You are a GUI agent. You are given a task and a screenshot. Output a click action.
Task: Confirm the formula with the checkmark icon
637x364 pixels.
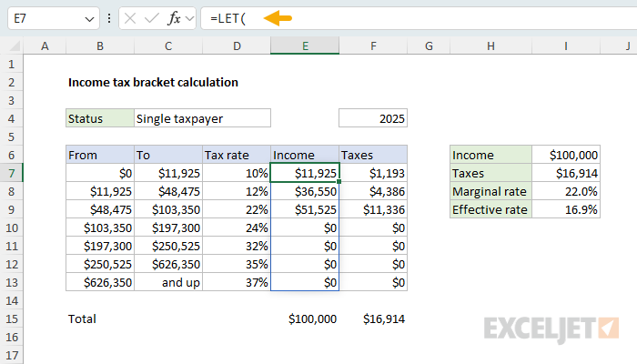[x=152, y=18]
